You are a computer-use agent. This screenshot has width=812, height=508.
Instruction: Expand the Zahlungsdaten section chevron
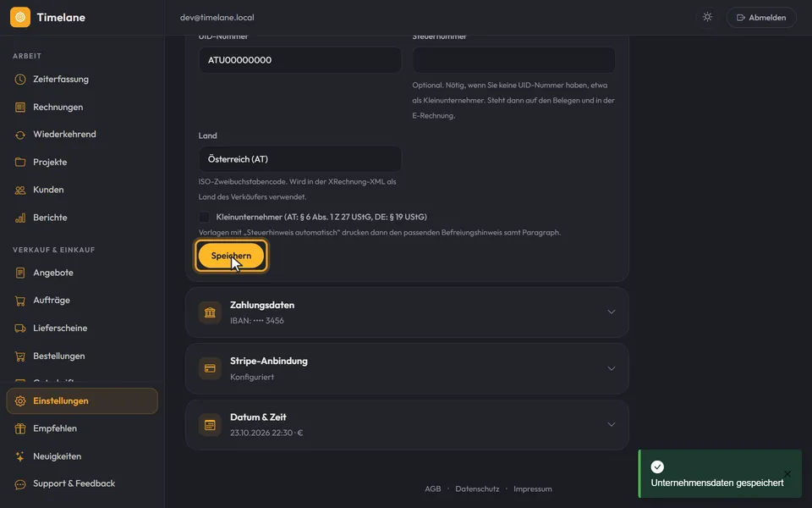[x=611, y=312]
